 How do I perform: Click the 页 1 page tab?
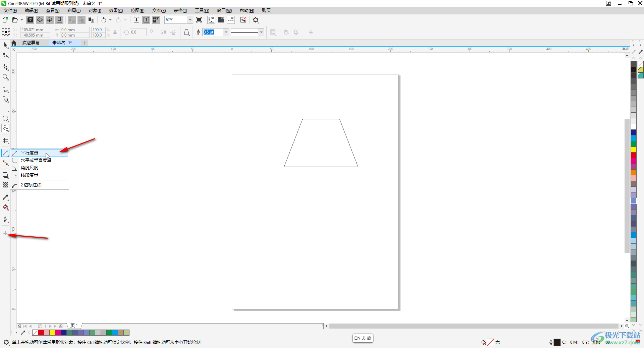[x=74, y=326]
